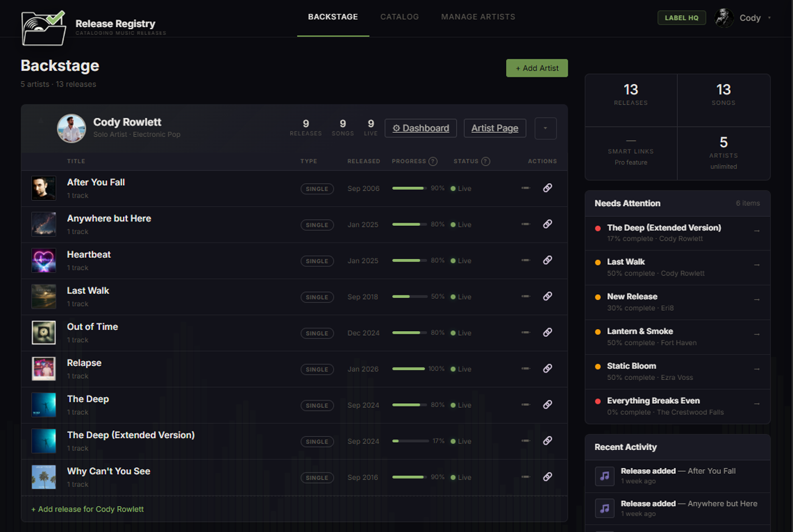Viewport: 793px width, 532px height.
Task: Click the link icon for "Why Can't You See"
Action: tap(548, 476)
